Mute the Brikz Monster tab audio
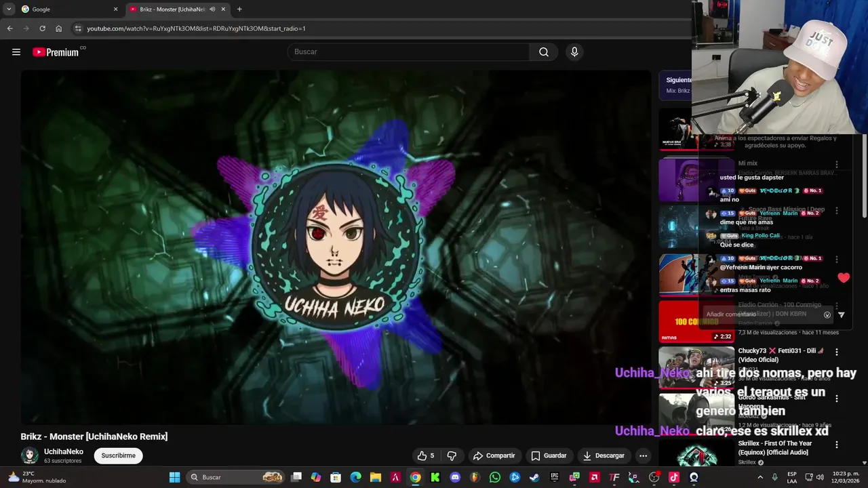 [212, 9]
